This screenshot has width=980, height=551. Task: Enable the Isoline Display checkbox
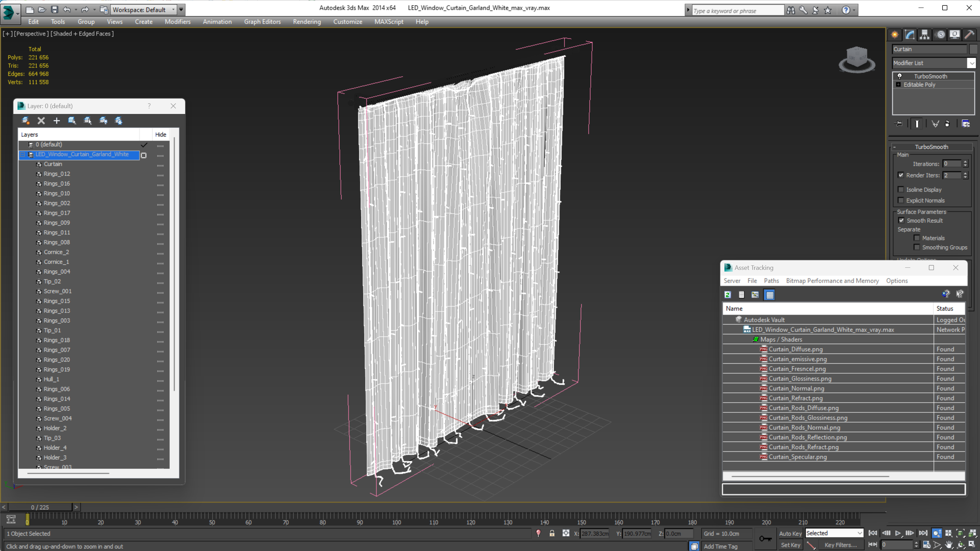pos(901,190)
